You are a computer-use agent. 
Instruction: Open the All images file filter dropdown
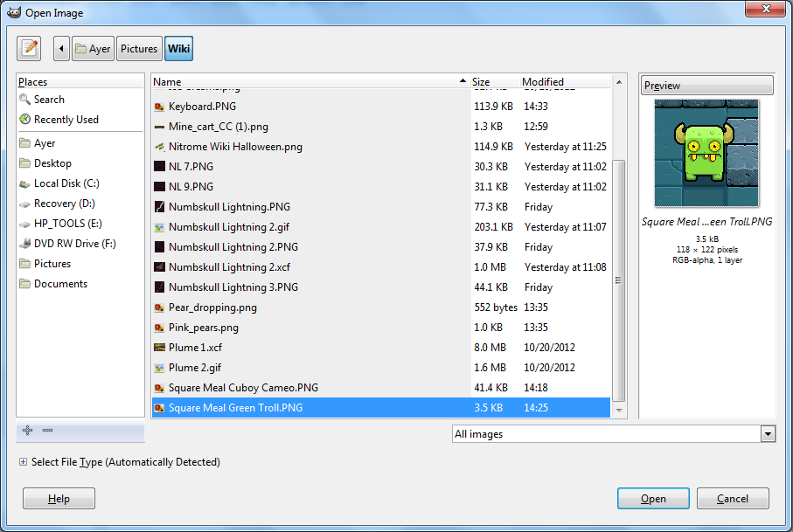point(614,434)
